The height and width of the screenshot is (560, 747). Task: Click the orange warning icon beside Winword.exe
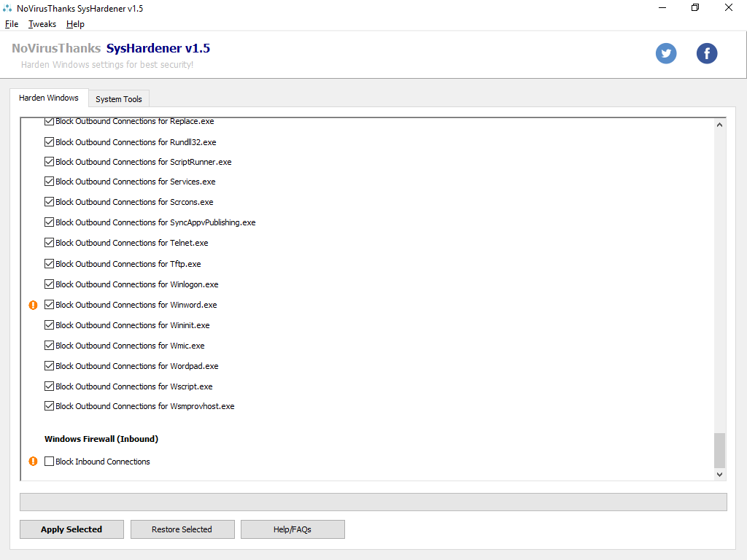click(x=33, y=305)
